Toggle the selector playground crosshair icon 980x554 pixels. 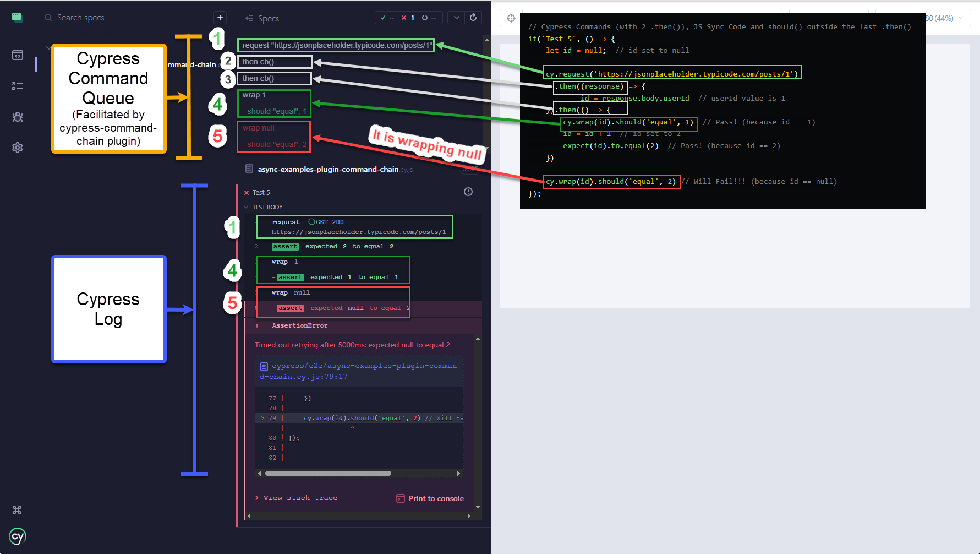coord(511,18)
